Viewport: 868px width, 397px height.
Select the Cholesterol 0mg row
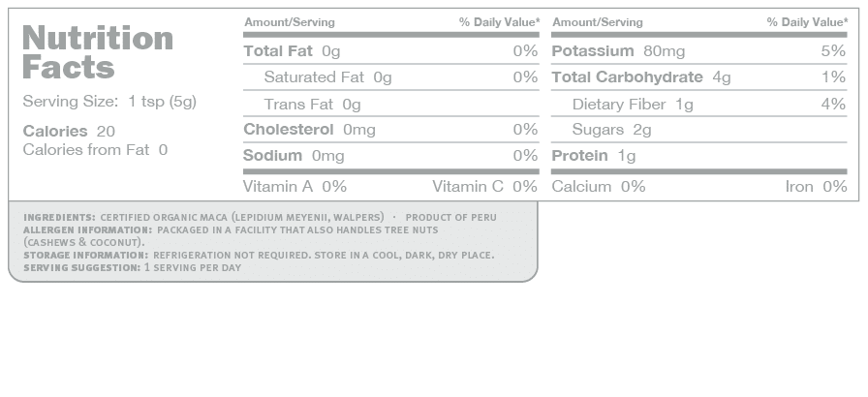(x=390, y=130)
